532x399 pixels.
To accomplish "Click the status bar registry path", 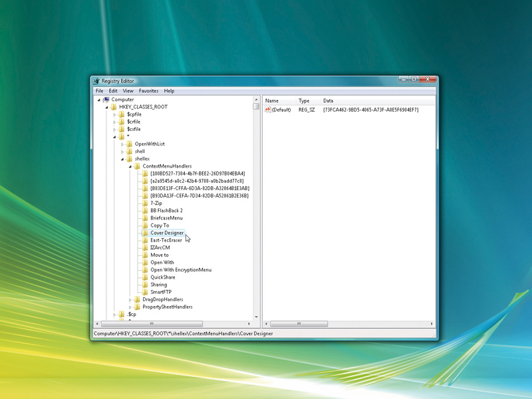I will [x=184, y=334].
